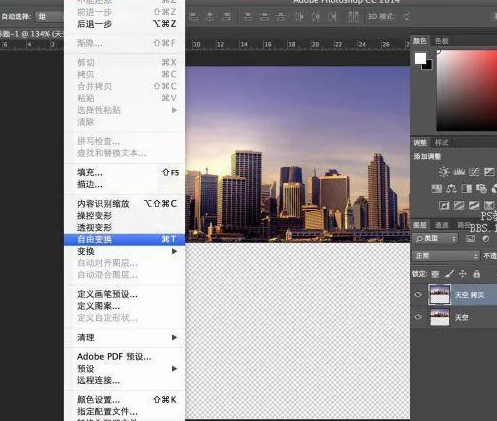
Task: Add a Photo Filter adjustment
Action: point(481,189)
